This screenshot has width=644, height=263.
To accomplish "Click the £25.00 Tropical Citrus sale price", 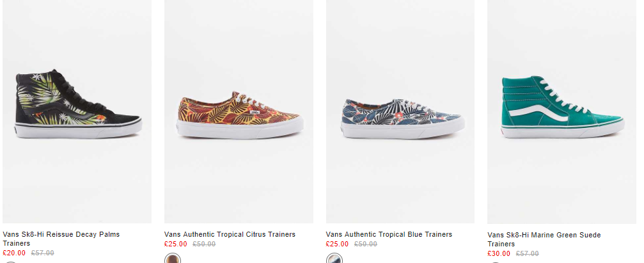I will [176, 244].
